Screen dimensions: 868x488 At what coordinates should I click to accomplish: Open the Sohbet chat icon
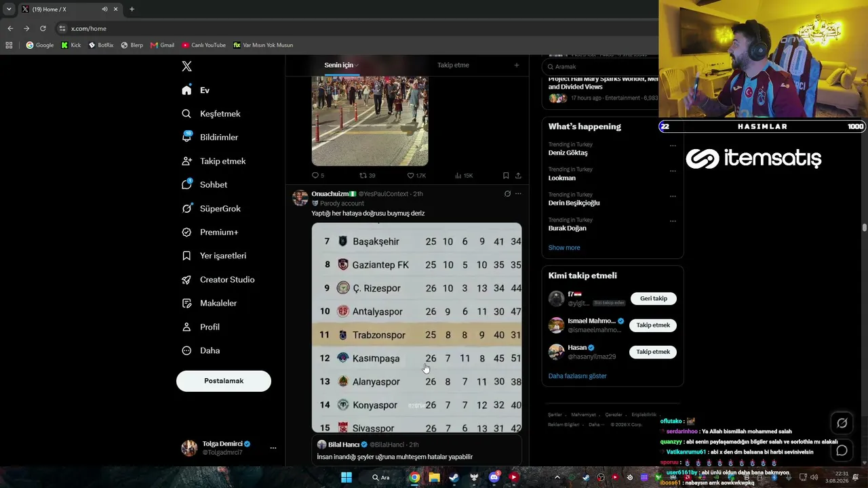[186, 184]
